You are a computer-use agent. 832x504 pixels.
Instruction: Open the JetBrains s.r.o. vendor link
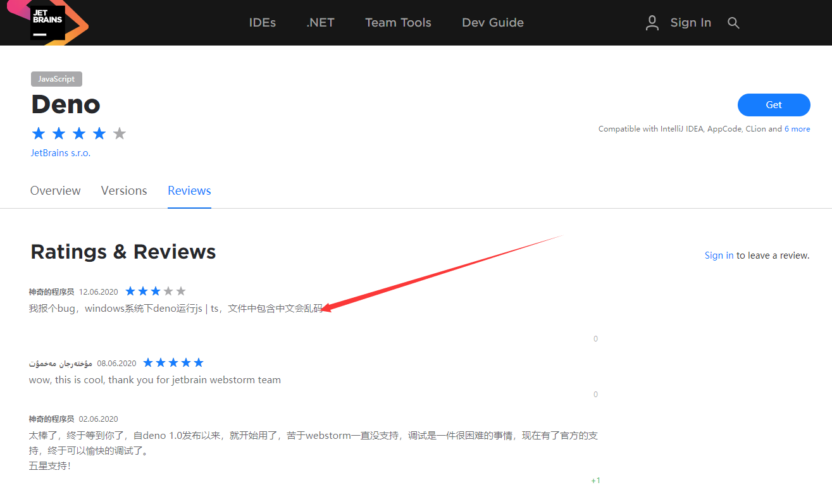pyautogui.click(x=61, y=153)
